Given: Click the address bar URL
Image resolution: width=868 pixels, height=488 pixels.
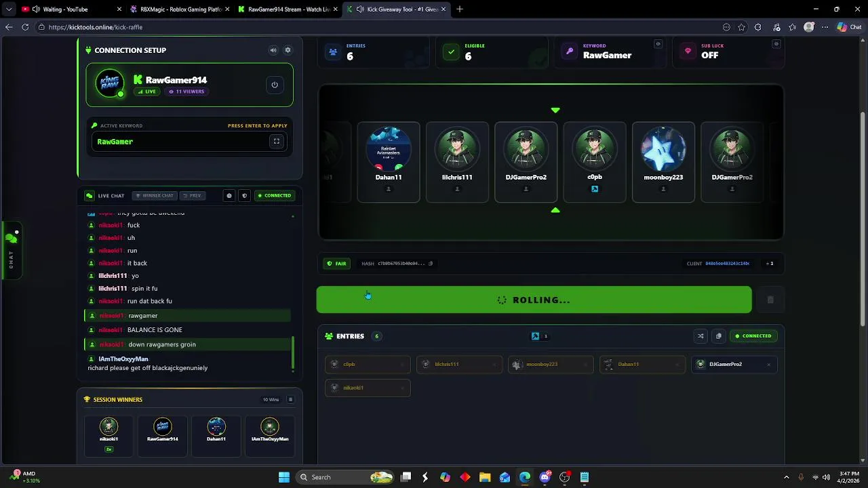Looking at the screenshot, I should tap(96, 27).
